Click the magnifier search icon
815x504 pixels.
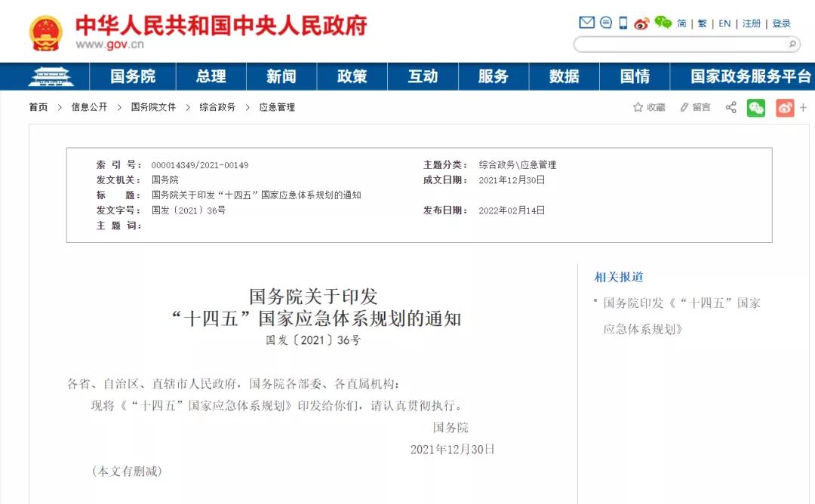[792, 45]
